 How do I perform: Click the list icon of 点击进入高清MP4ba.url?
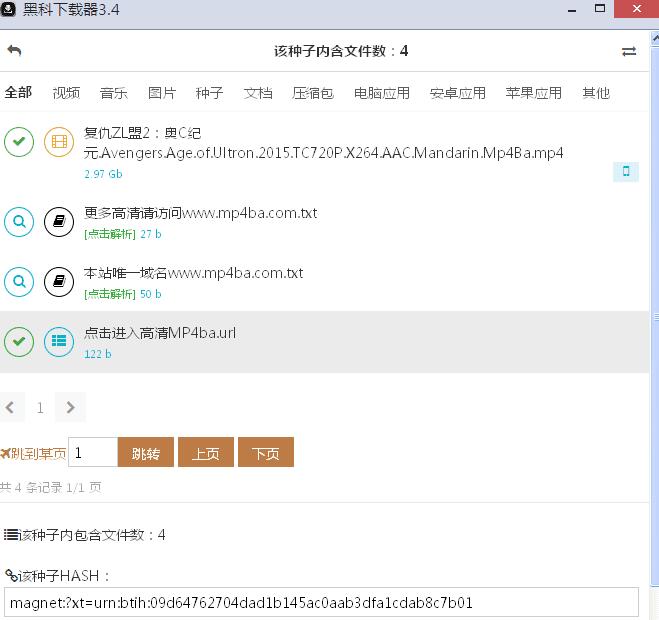coord(59,342)
